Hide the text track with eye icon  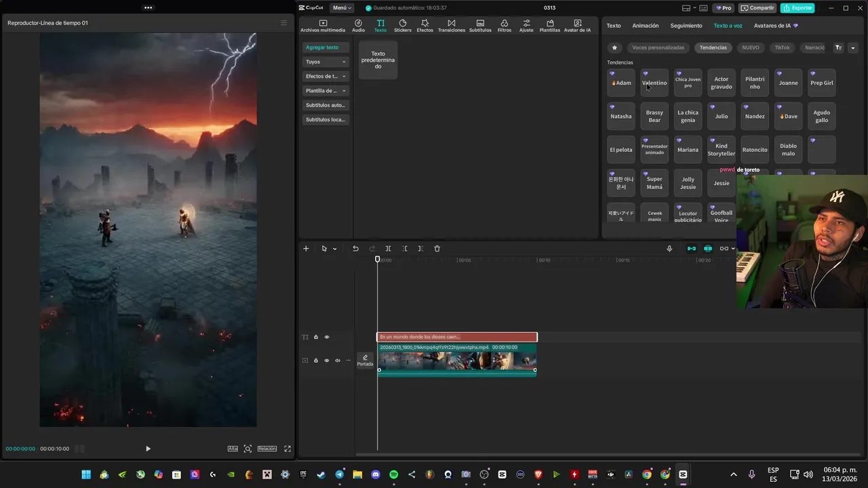pyautogui.click(x=327, y=337)
